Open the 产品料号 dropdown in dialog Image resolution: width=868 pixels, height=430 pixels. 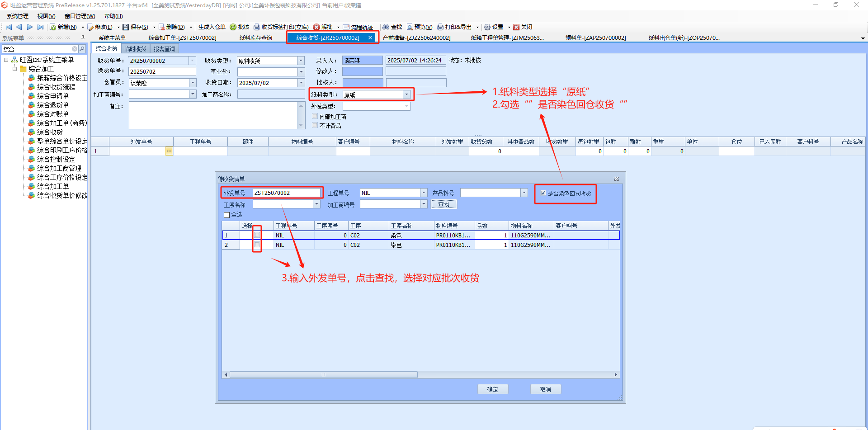pos(524,193)
